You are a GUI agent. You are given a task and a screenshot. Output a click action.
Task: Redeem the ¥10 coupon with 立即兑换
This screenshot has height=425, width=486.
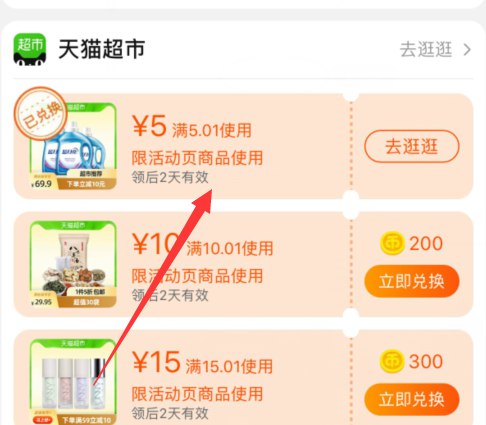[x=412, y=281]
